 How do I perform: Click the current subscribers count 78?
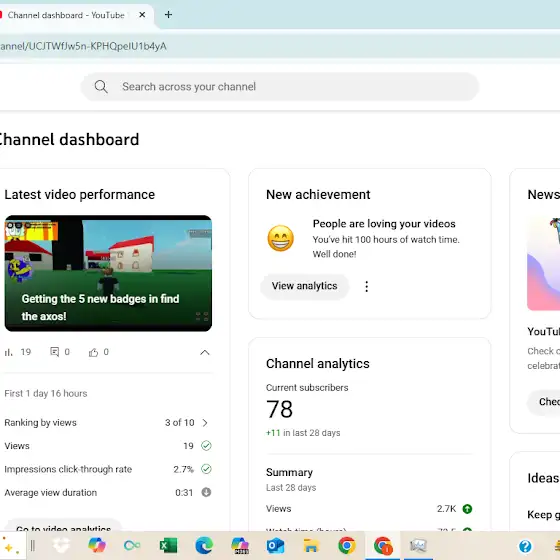pyautogui.click(x=279, y=409)
